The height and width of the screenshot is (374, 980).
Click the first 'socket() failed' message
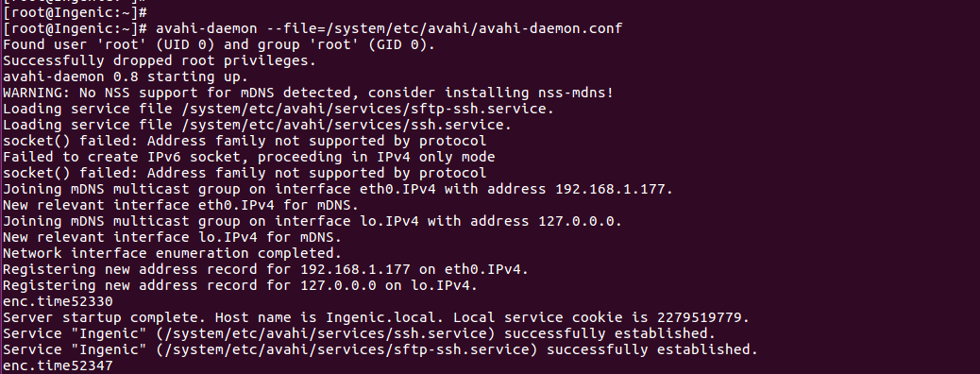pyautogui.click(x=245, y=141)
